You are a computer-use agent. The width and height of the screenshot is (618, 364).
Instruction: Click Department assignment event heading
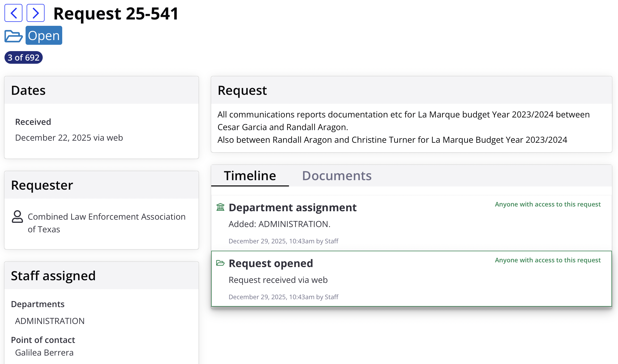292,208
